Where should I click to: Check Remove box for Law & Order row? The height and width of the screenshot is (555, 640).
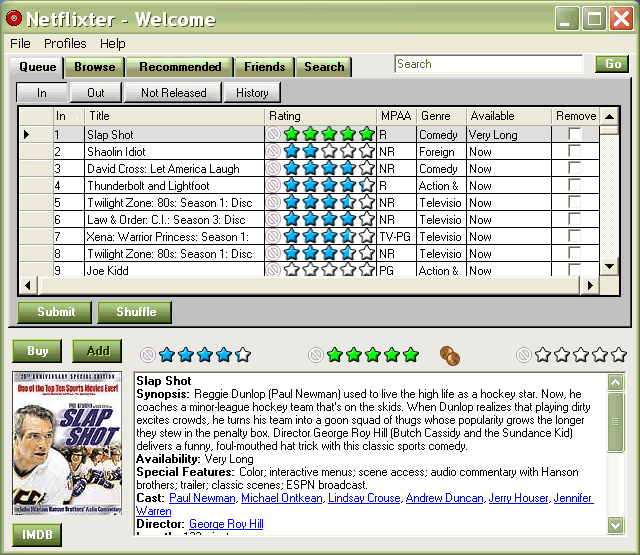click(575, 219)
